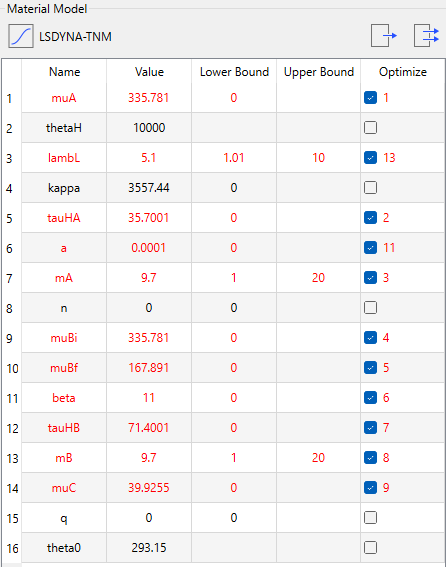Enable the Optimize checkbox for thetaH
The width and height of the screenshot is (446, 567).
coord(370,128)
